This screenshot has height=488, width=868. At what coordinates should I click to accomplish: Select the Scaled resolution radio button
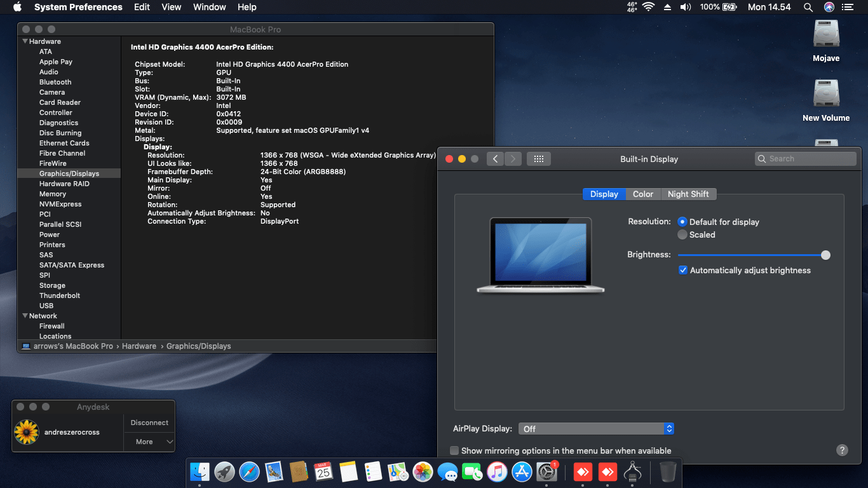tap(682, 234)
